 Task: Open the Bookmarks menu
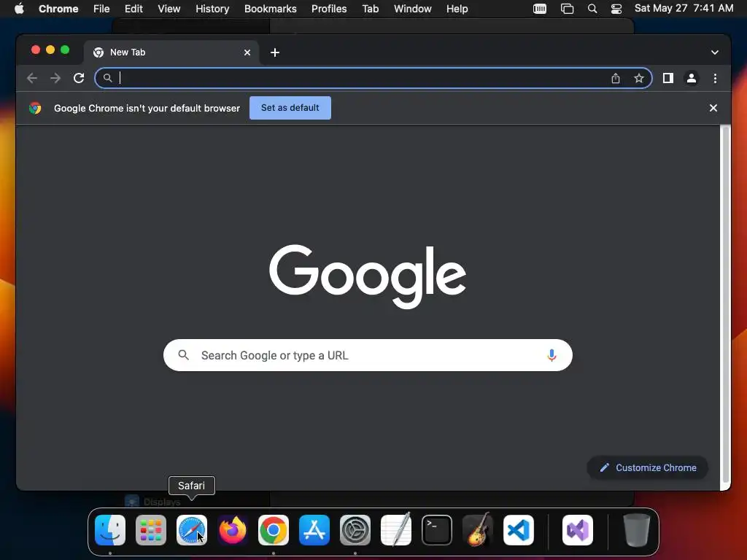click(271, 9)
